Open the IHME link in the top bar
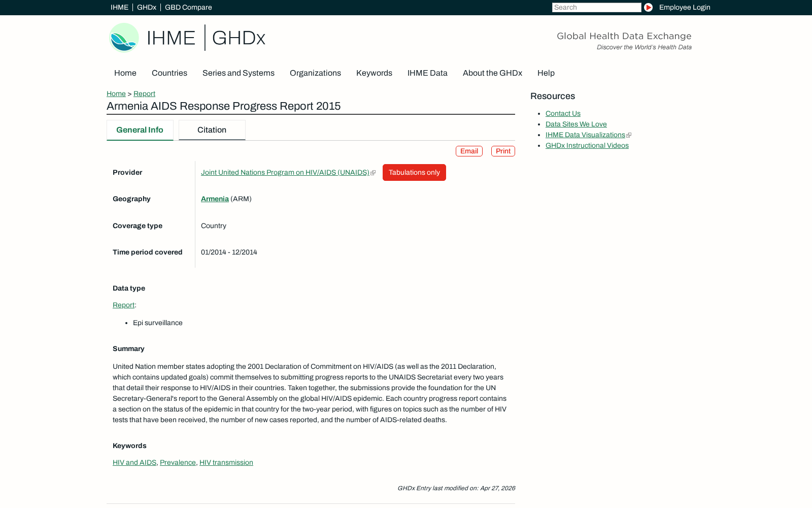Screen dimensions: 812x508 pos(119,7)
